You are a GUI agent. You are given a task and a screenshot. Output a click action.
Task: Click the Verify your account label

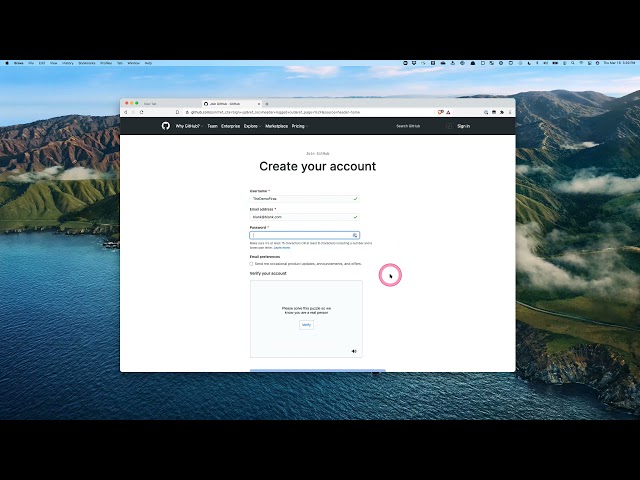pos(268,273)
